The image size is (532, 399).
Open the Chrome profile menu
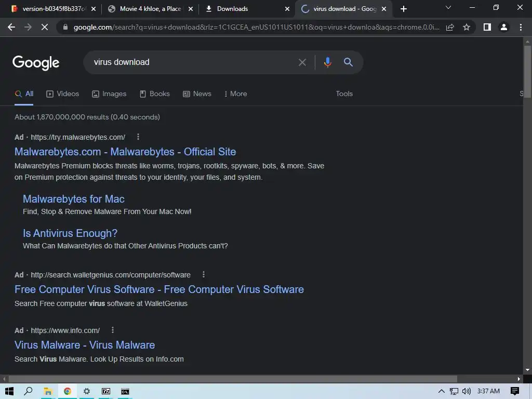click(x=504, y=27)
